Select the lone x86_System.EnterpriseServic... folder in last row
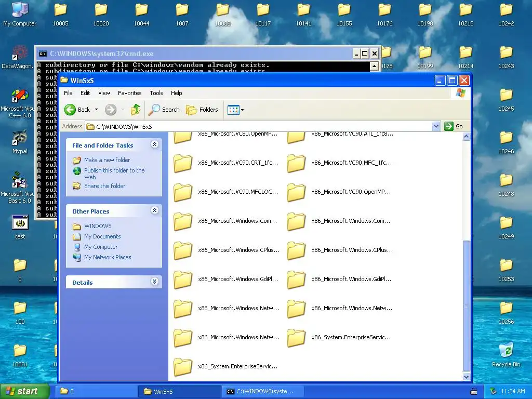Image resolution: width=532 pixels, height=399 pixels. (x=225, y=367)
